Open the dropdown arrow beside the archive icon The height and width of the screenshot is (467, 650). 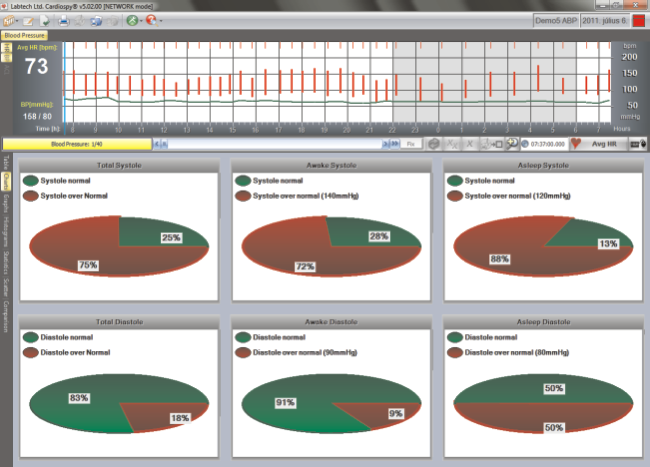click(17, 21)
